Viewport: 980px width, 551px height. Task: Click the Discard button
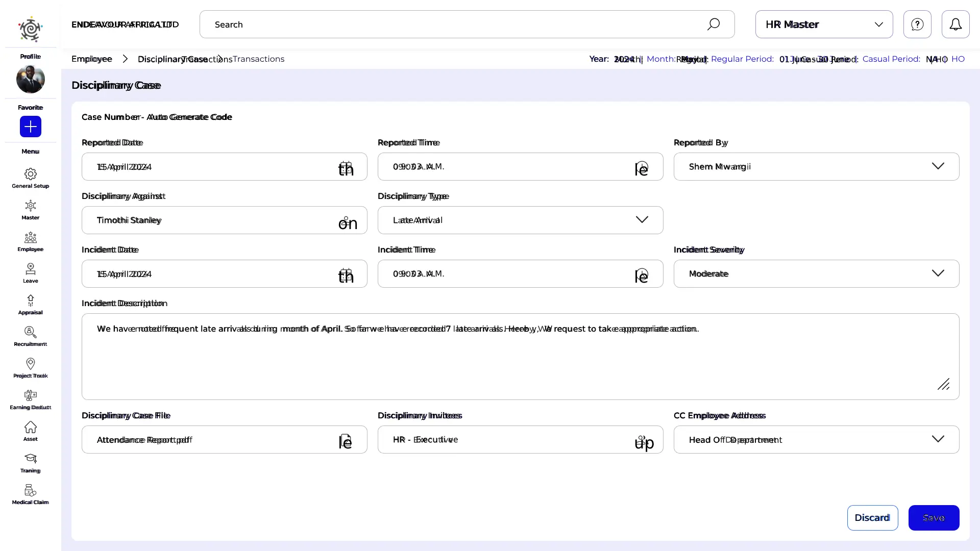tap(872, 518)
